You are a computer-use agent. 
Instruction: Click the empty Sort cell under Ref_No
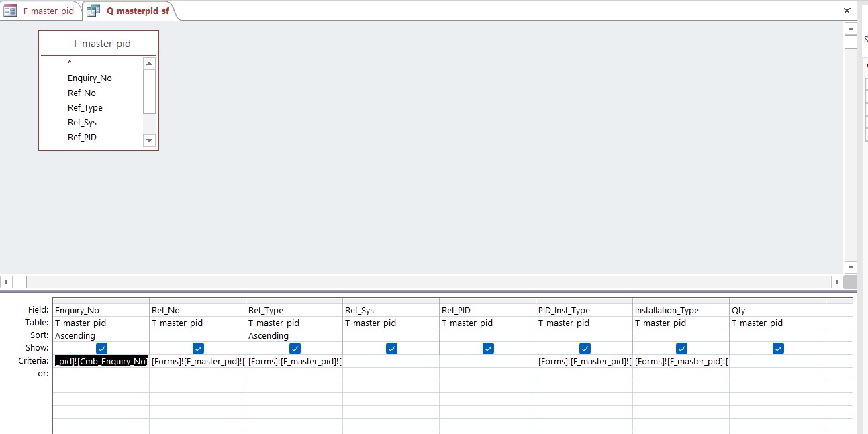198,335
